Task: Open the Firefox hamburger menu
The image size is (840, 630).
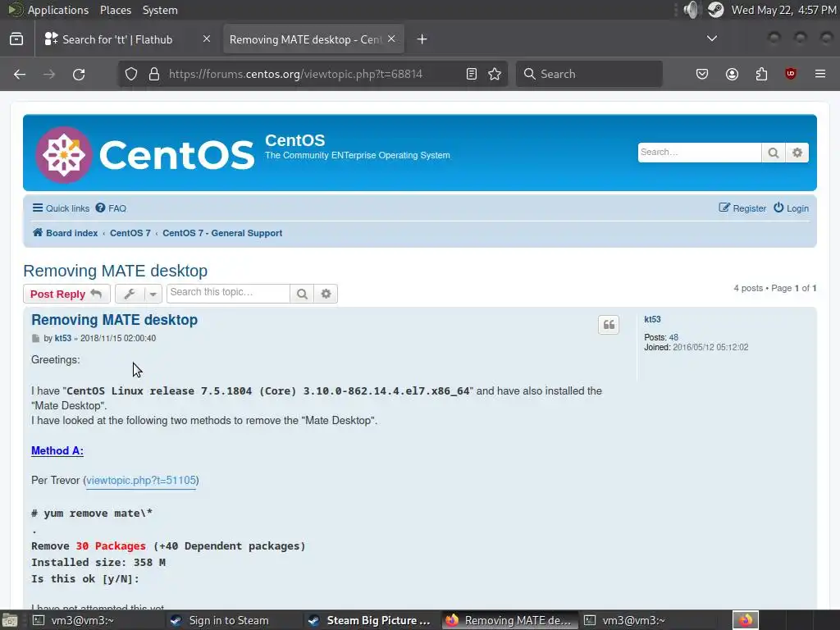Action: coord(820,74)
